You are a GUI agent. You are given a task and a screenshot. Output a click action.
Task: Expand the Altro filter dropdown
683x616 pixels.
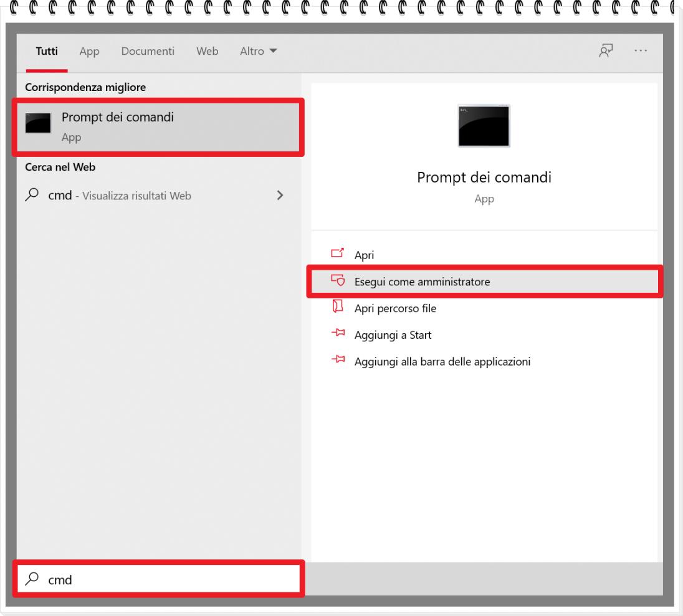pyautogui.click(x=258, y=51)
